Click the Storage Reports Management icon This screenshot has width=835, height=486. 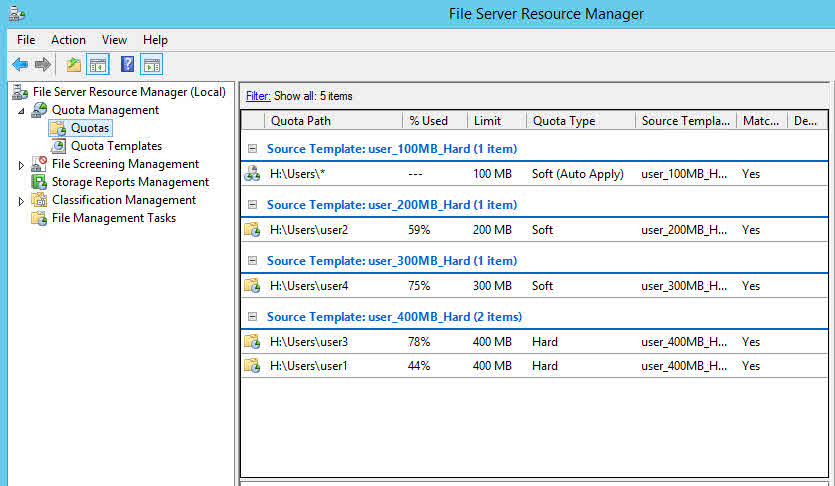coord(39,182)
